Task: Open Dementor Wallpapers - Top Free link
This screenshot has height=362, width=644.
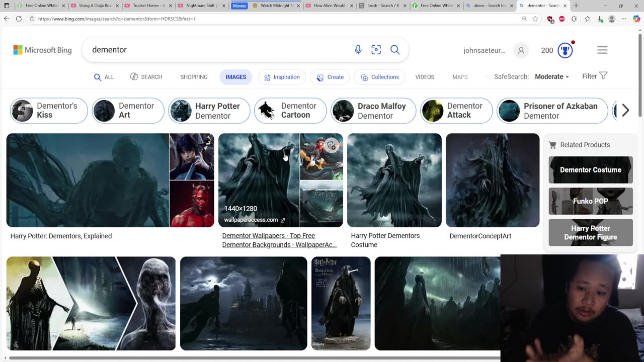Action: pos(279,240)
